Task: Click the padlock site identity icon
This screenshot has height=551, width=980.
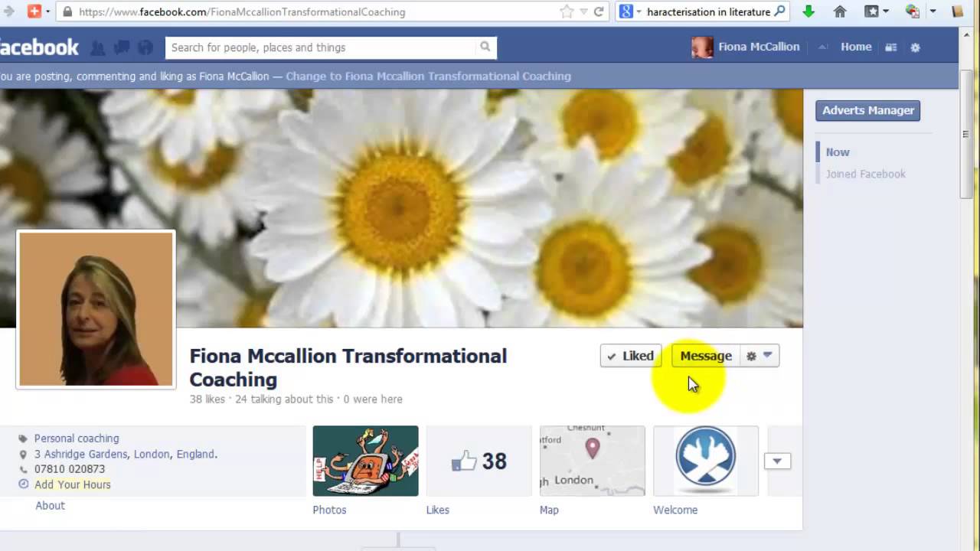Action: pos(67,11)
